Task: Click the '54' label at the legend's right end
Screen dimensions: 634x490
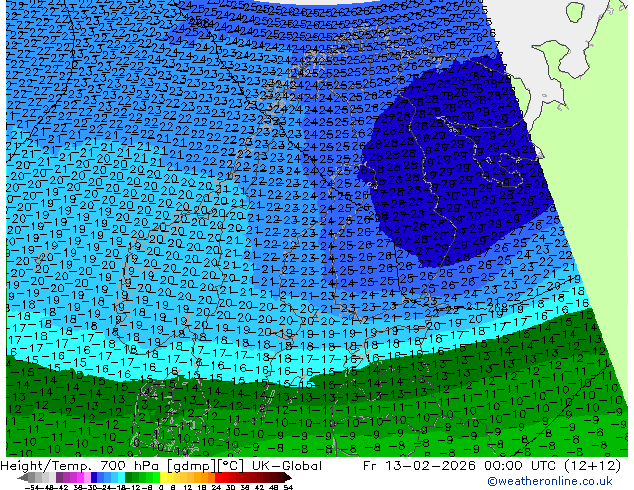Action: pos(287,487)
